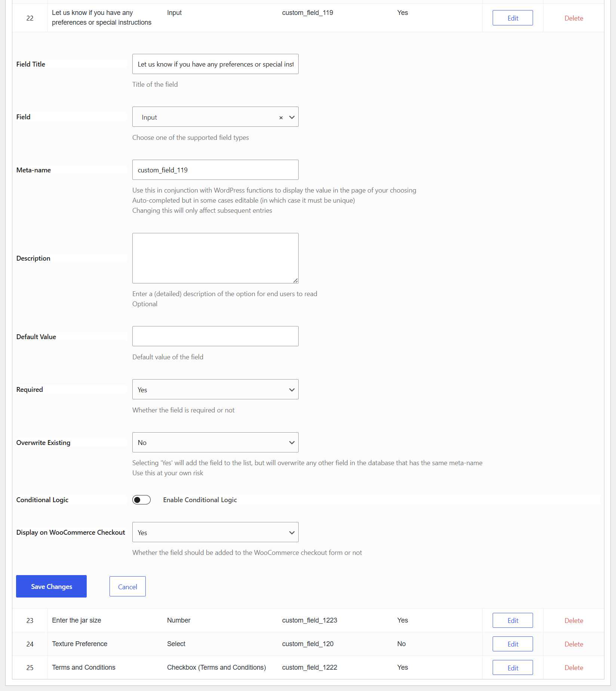This screenshot has width=616, height=691.
Task: Open the Field type dropdown
Action: click(215, 117)
